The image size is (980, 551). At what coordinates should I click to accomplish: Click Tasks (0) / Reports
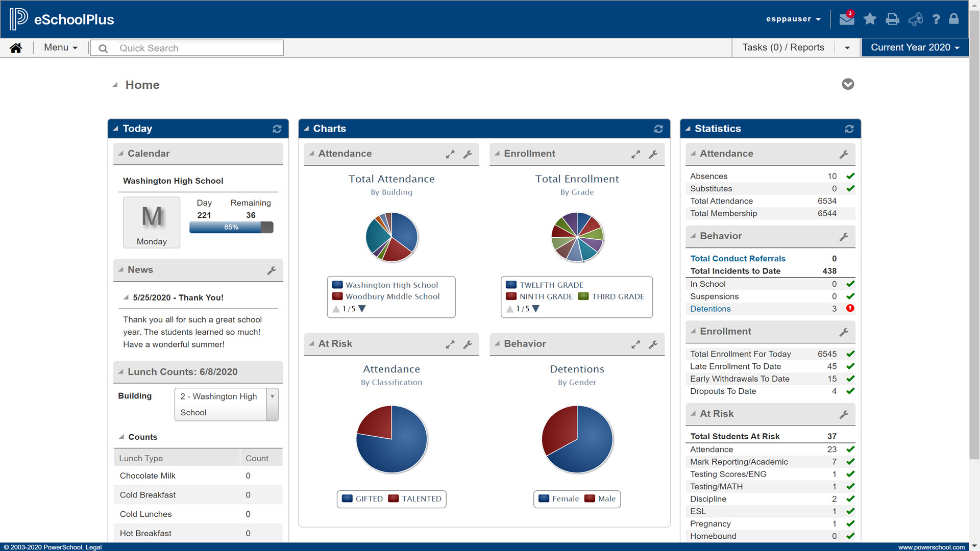[x=784, y=47]
